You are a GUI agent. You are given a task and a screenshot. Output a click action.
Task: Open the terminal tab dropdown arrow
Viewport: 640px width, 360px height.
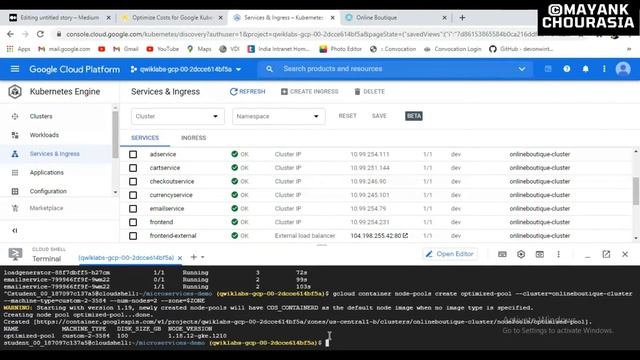(x=203, y=258)
